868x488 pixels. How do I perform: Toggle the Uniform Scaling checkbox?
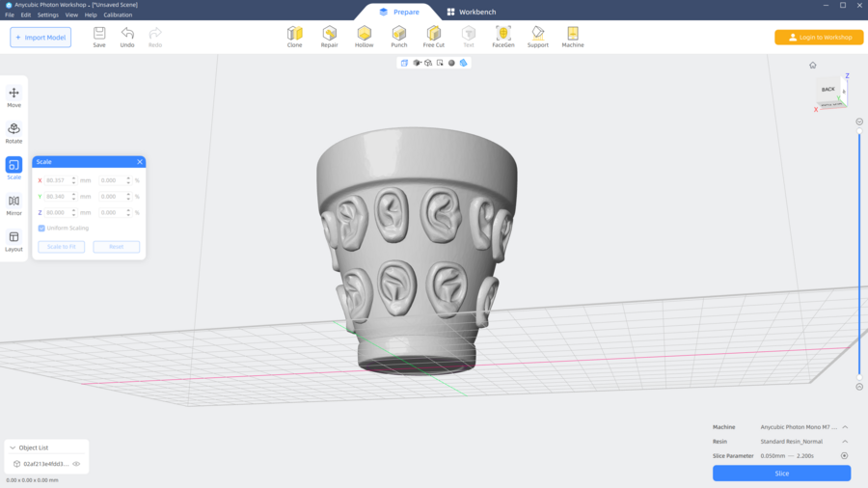tap(41, 229)
